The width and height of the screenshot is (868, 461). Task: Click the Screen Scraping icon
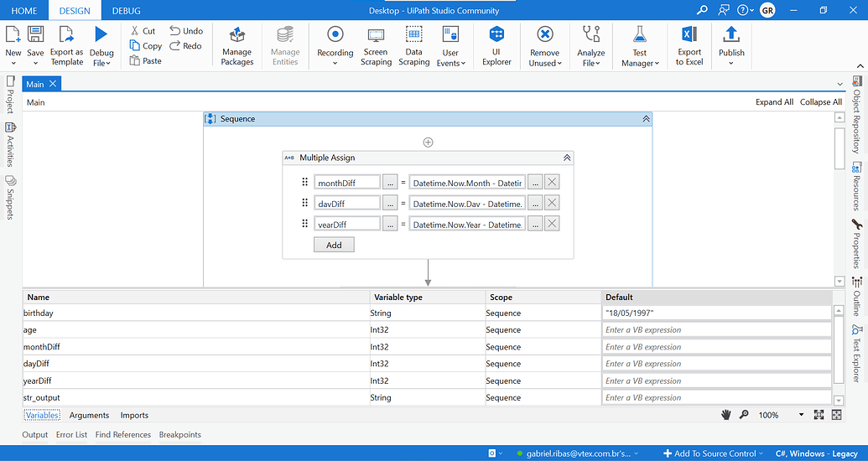pyautogui.click(x=376, y=45)
